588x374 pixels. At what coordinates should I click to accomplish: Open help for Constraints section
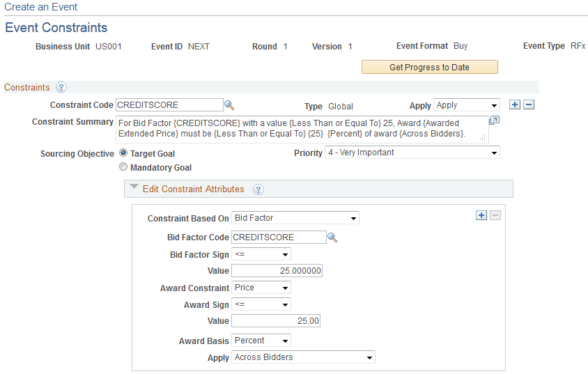[61, 87]
